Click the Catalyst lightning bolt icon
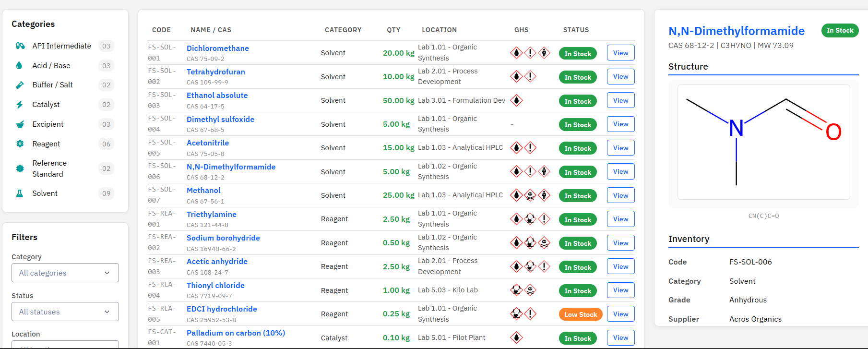The image size is (868, 349). [x=20, y=105]
